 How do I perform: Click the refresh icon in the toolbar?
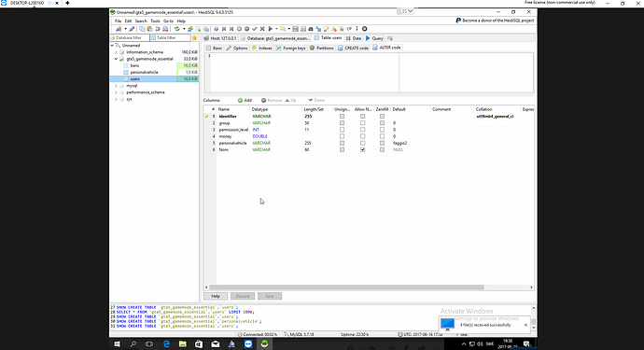(176, 29)
